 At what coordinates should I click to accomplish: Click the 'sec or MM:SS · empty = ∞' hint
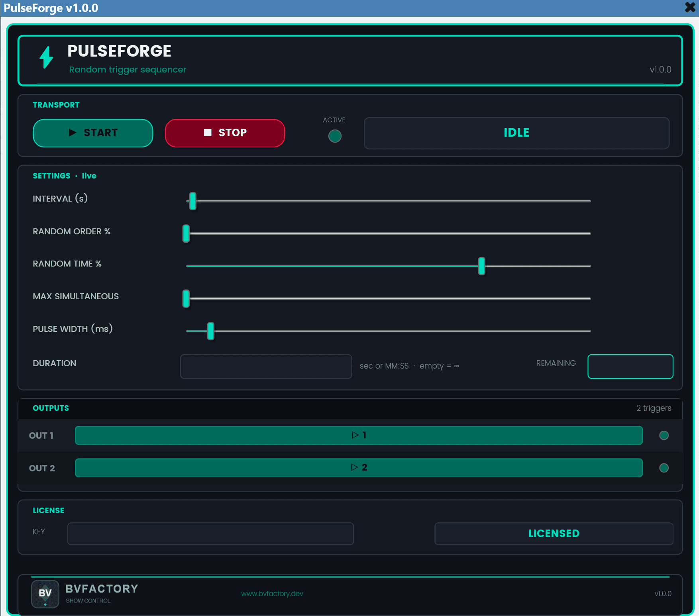409,366
